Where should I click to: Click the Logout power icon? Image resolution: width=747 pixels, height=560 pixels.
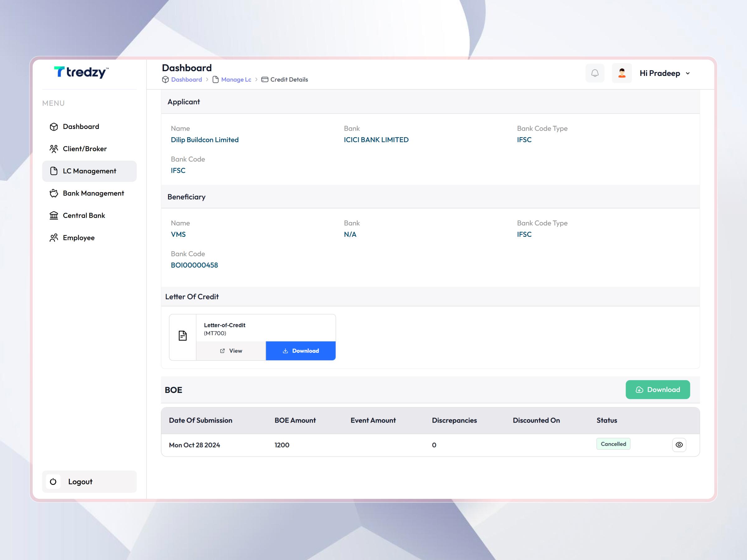coord(53,482)
